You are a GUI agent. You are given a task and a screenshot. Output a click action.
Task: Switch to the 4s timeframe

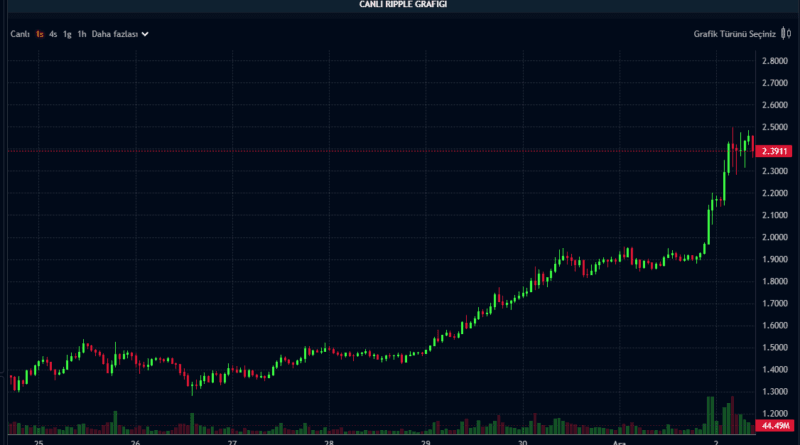coord(53,34)
